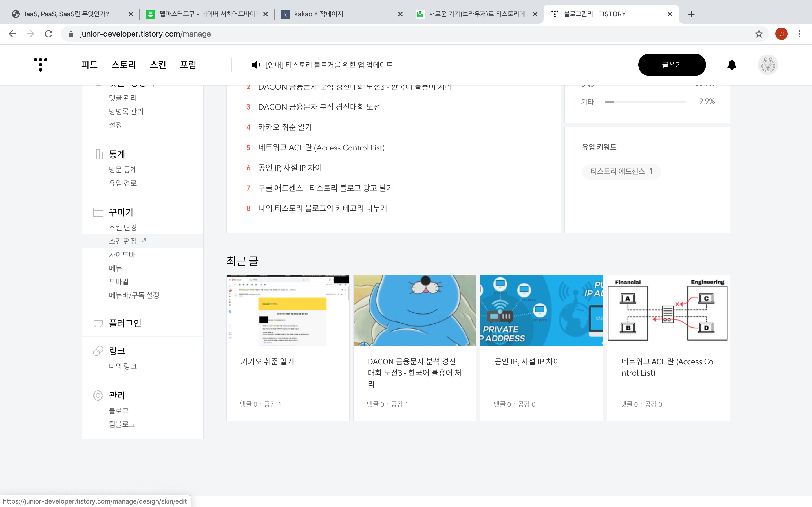The height and width of the screenshot is (507, 812).
Task: Bookmark this page with star icon
Action: (759, 34)
